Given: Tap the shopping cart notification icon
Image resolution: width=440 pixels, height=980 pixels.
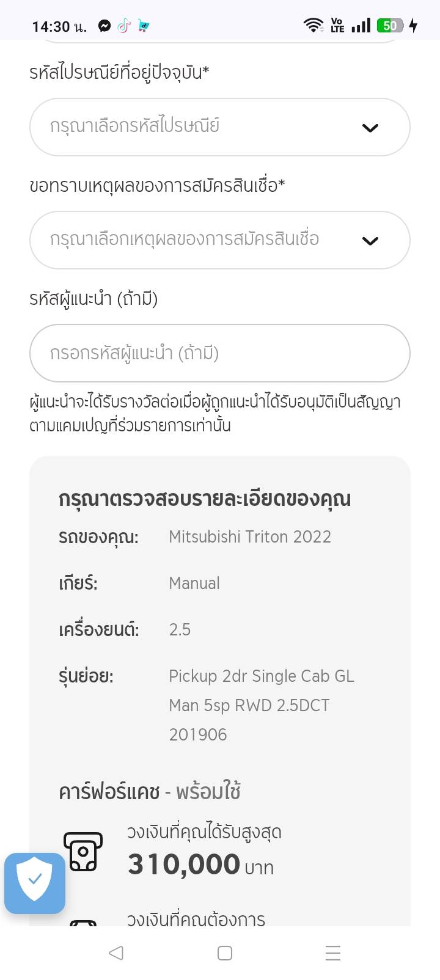Looking at the screenshot, I should pyautogui.click(x=144, y=26).
